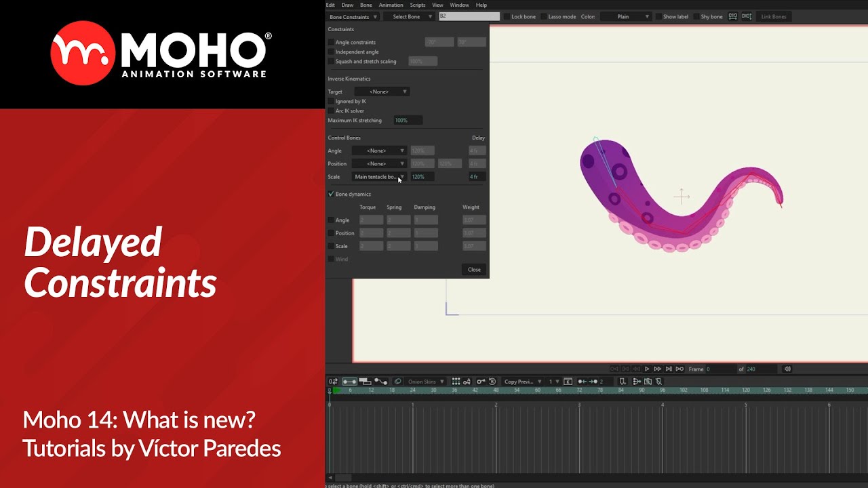868x488 pixels.
Task: Enable the Angle constraints checkbox
Action: click(331, 42)
